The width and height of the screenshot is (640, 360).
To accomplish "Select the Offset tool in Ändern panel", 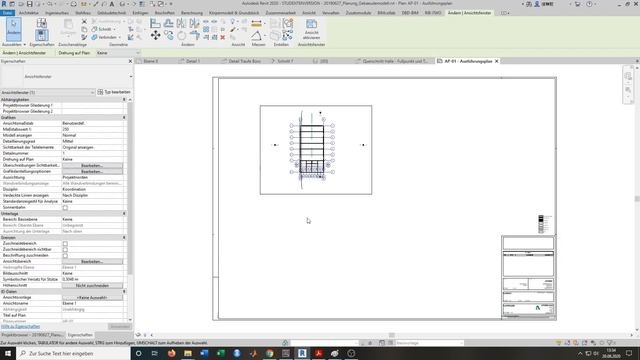I will coord(168,23).
